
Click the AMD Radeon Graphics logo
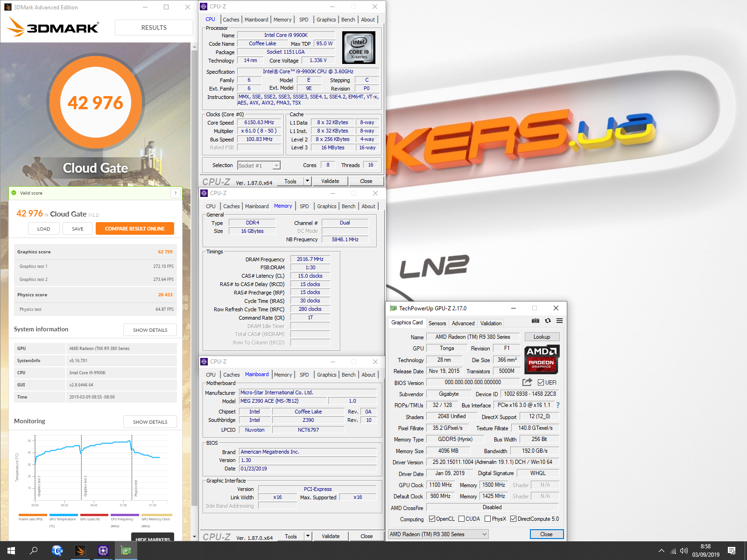[541, 359]
